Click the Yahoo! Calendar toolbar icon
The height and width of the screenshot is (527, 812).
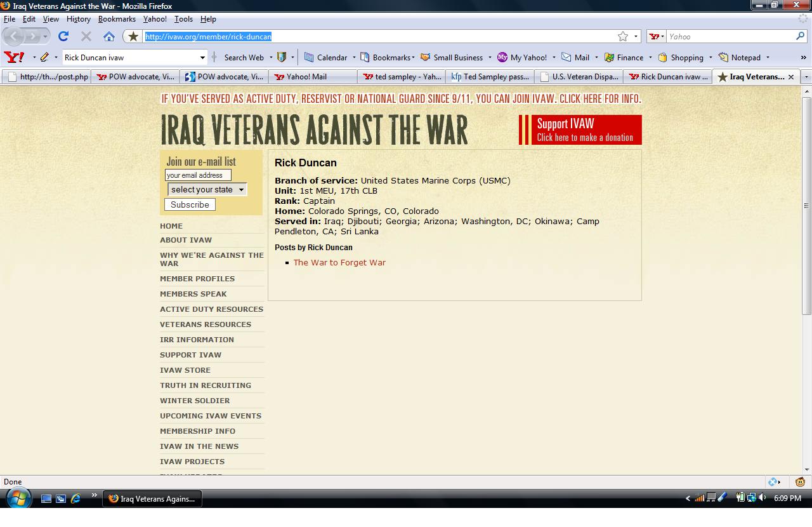309,57
